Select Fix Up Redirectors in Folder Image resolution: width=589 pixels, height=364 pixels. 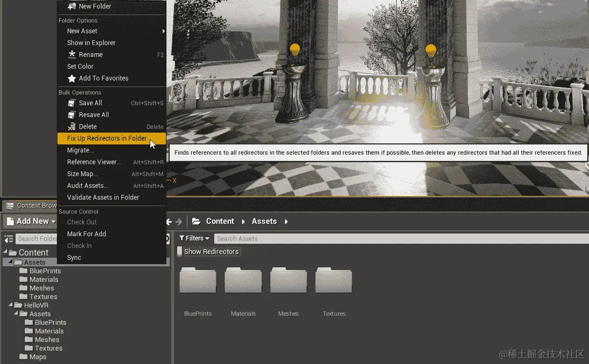tap(112, 139)
